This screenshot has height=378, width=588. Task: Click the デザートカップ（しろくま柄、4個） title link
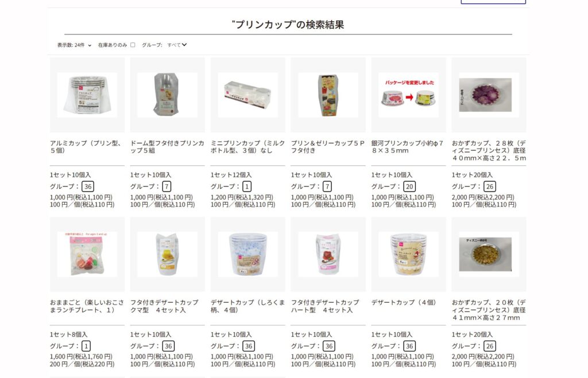pos(247,306)
